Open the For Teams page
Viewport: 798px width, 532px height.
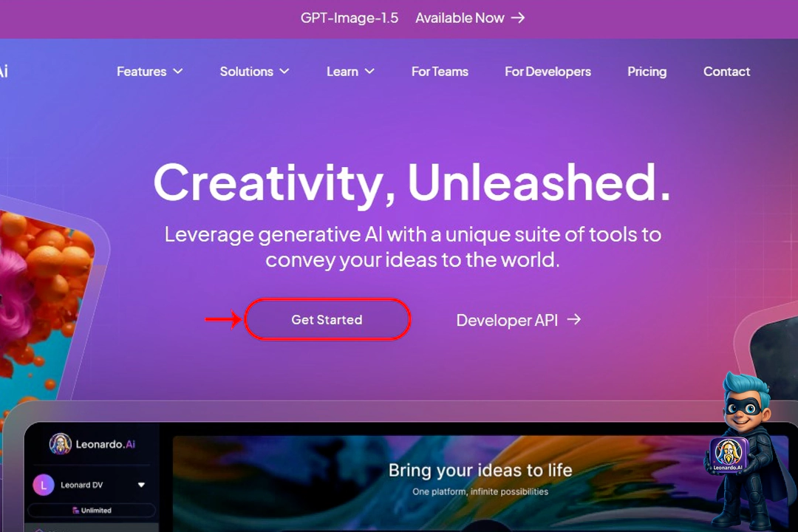440,72
